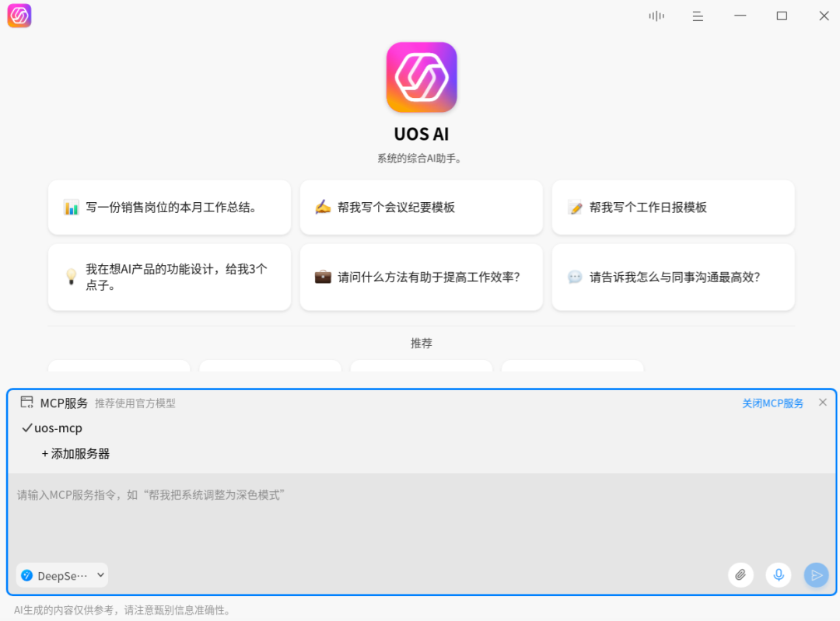Select 帮我写个会议纪要模板 prompt
The image size is (840, 621).
coord(421,208)
